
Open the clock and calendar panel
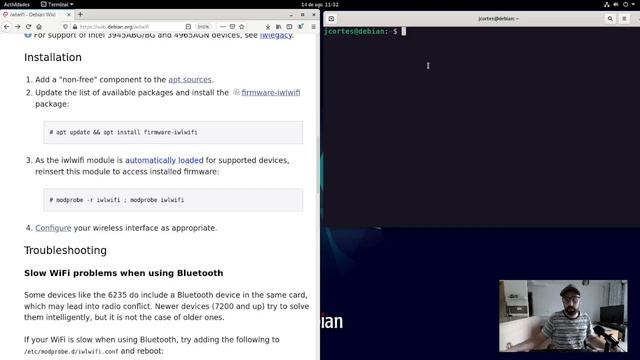(x=320, y=4)
